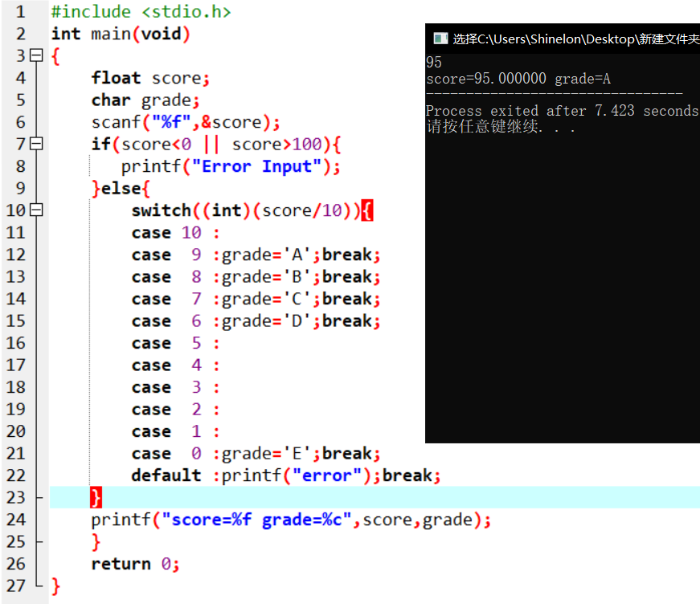
Task: Click the console window icon in title bar
Action: (x=440, y=39)
